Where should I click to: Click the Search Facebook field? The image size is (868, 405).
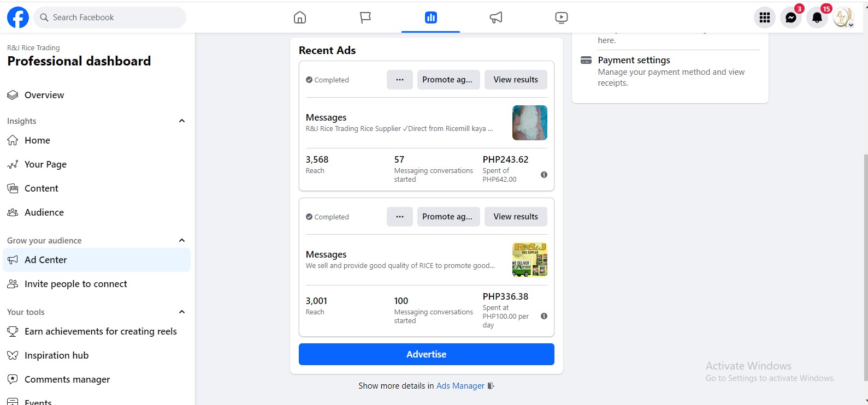(x=110, y=17)
